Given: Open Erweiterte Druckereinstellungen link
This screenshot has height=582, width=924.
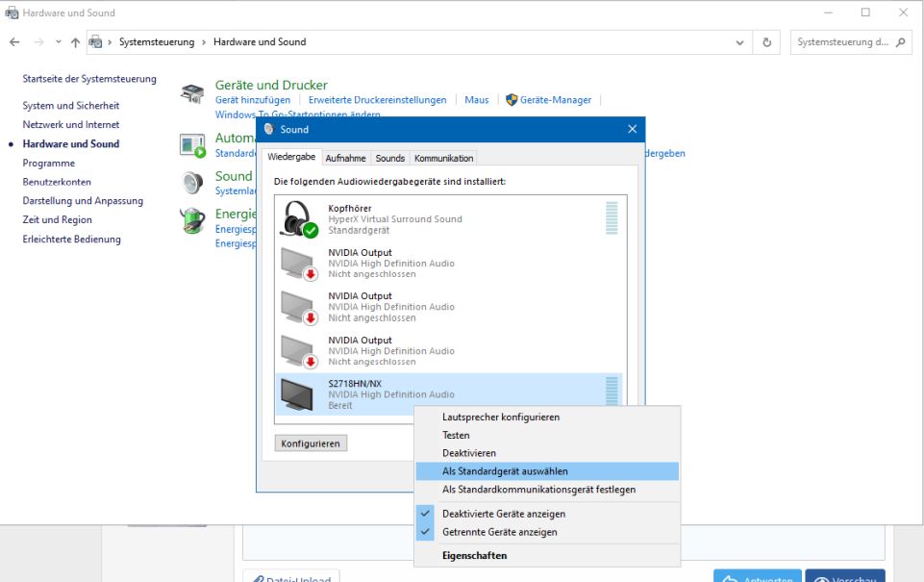Looking at the screenshot, I should (377, 100).
